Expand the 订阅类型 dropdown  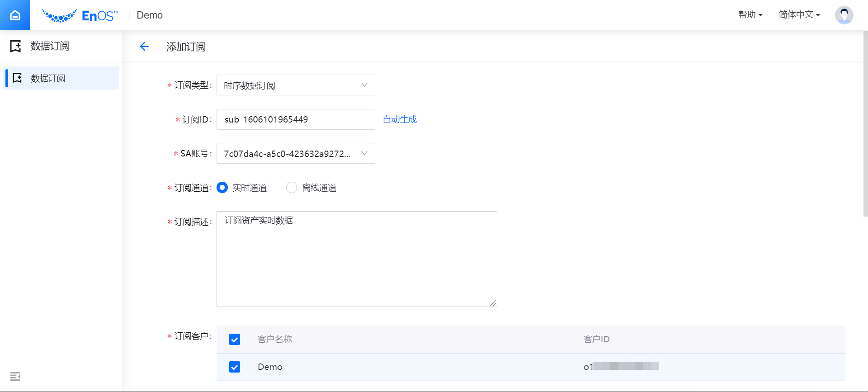(x=296, y=85)
